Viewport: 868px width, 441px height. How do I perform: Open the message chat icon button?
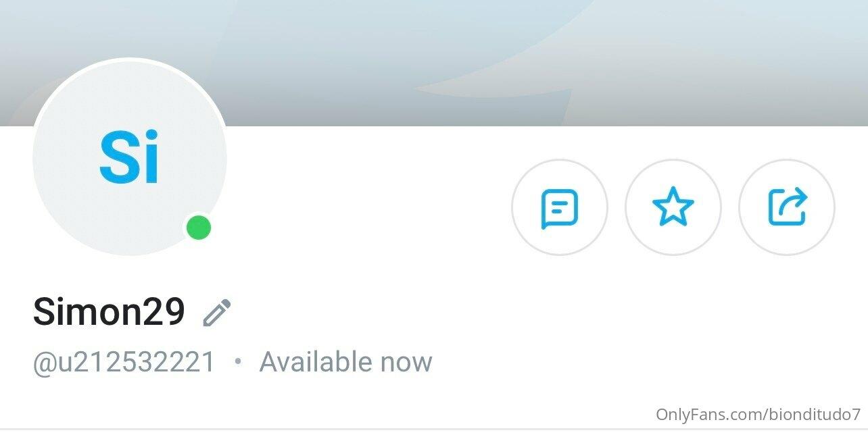[559, 207]
